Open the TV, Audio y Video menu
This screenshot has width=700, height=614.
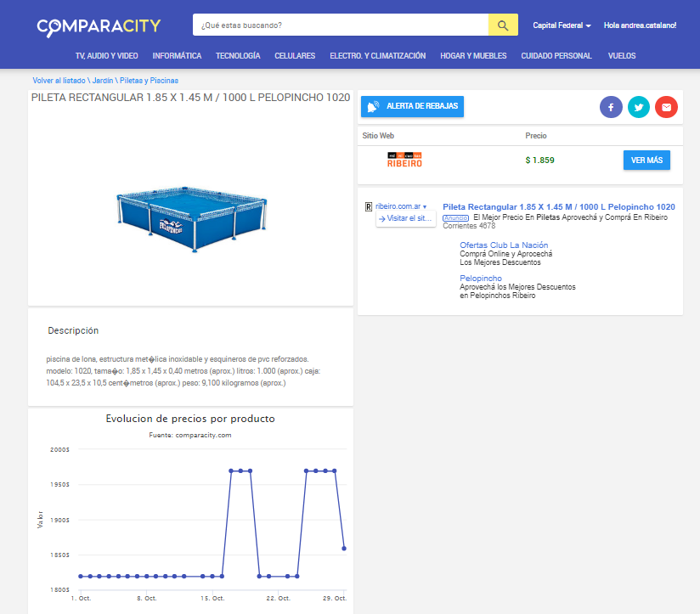pyautogui.click(x=107, y=56)
